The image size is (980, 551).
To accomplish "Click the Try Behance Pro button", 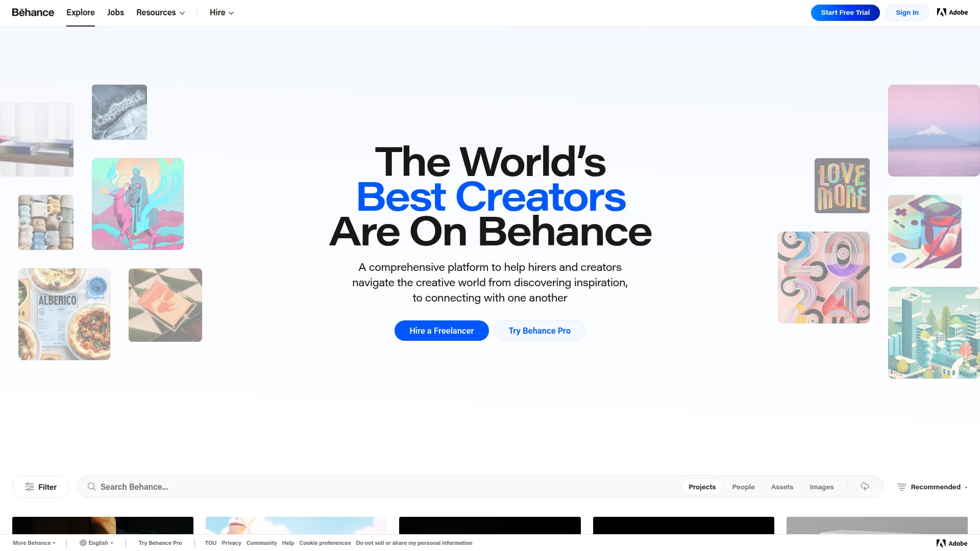I will coord(540,331).
